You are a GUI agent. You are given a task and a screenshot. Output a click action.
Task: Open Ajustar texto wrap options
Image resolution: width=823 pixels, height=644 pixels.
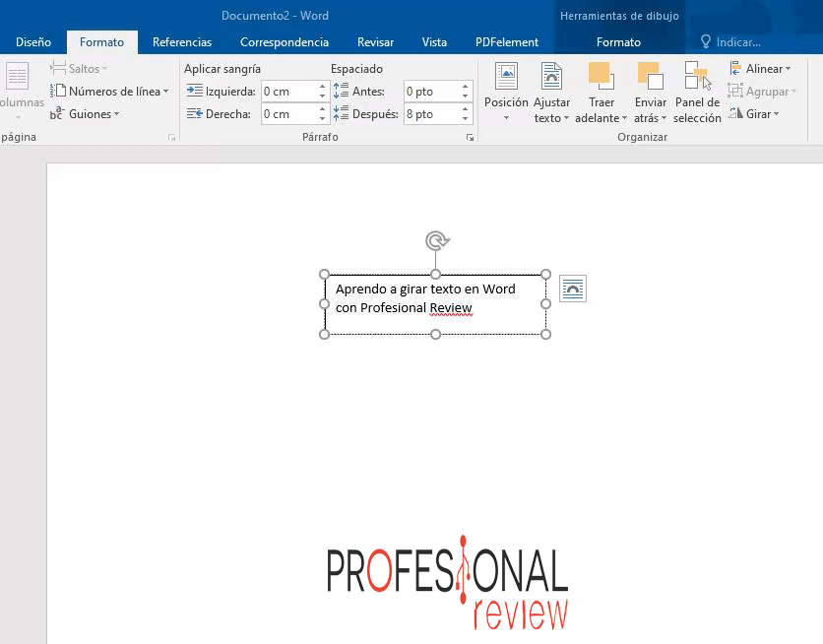[x=551, y=92]
